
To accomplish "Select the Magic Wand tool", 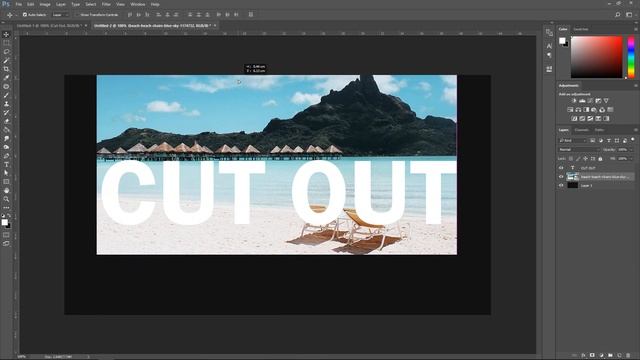I will [x=6, y=60].
